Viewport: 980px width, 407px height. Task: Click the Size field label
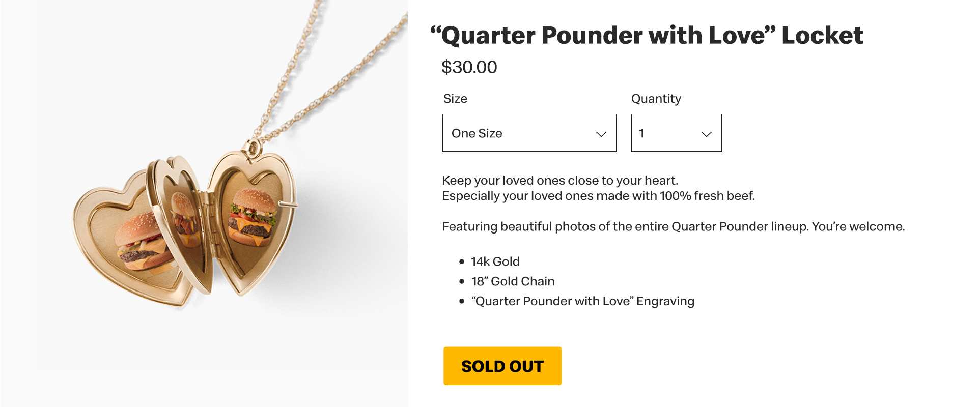455,99
